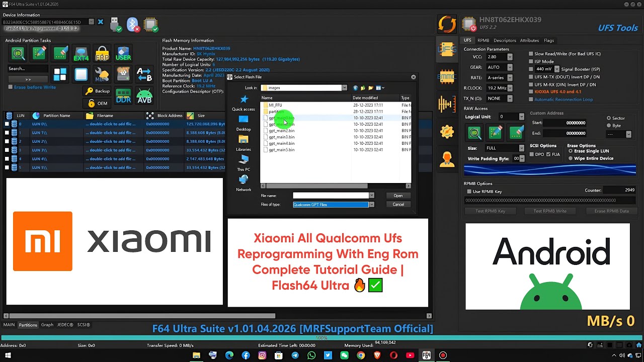The width and height of the screenshot is (644, 362).
Task: Switch to the Descriptors tab
Action: (505, 40)
